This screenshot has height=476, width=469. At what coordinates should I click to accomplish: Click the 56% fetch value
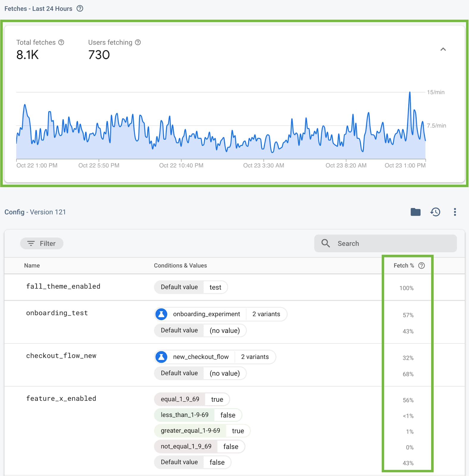click(408, 400)
